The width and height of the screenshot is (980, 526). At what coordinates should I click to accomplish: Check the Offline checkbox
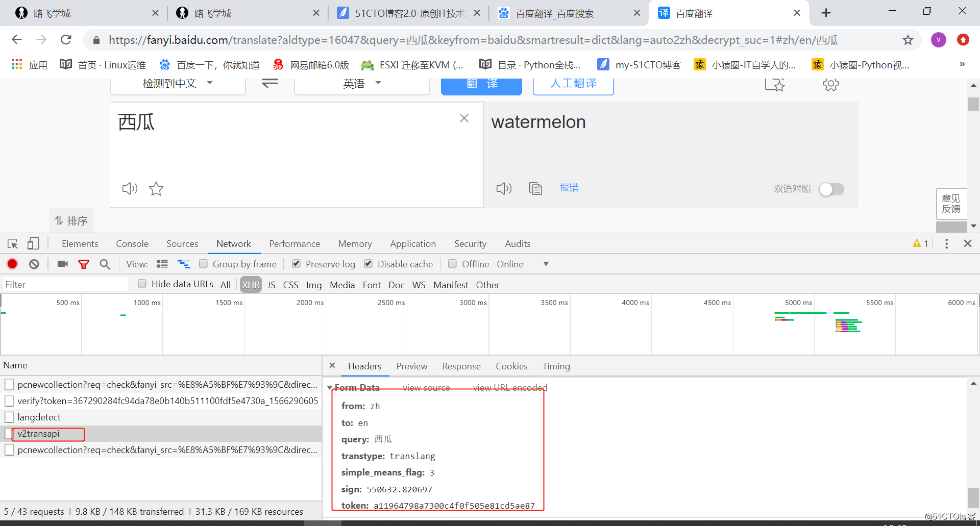click(x=452, y=264)
